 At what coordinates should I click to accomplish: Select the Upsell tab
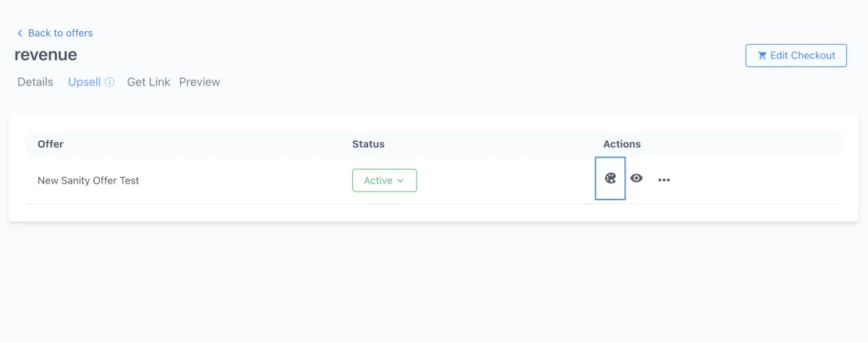[x=84, y=82]
